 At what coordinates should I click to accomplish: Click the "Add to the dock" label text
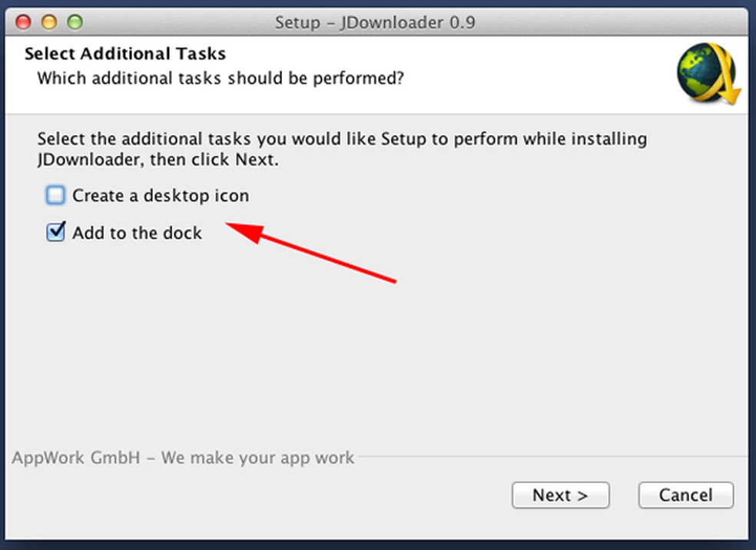pyautogui.click(x=137, y=233)
